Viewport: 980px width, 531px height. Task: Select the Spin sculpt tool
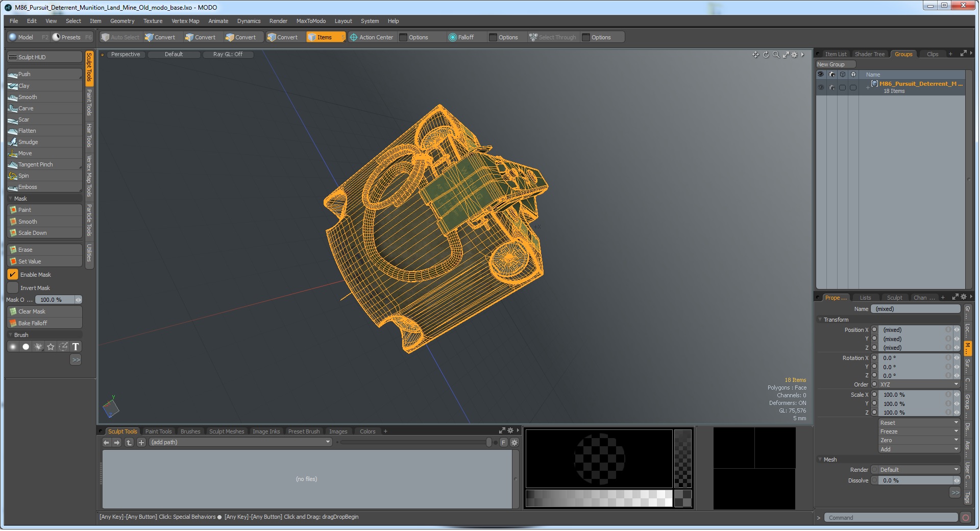(x=44, y=176)
